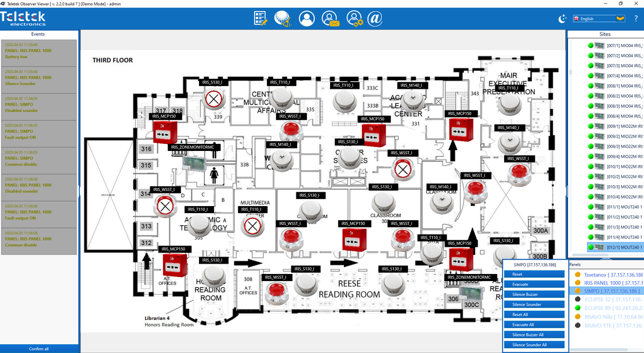Select the SIMPO Fault output ON event
The height and width of the screenshot is (353, 644).
39,134
